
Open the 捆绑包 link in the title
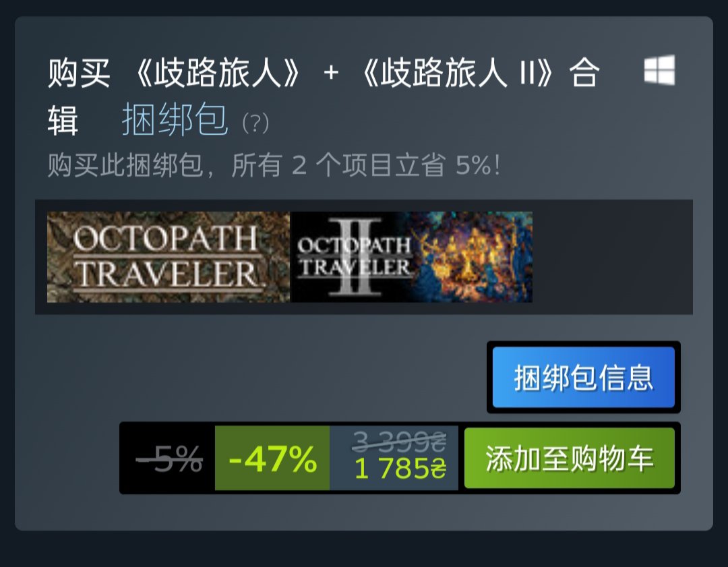175,119
